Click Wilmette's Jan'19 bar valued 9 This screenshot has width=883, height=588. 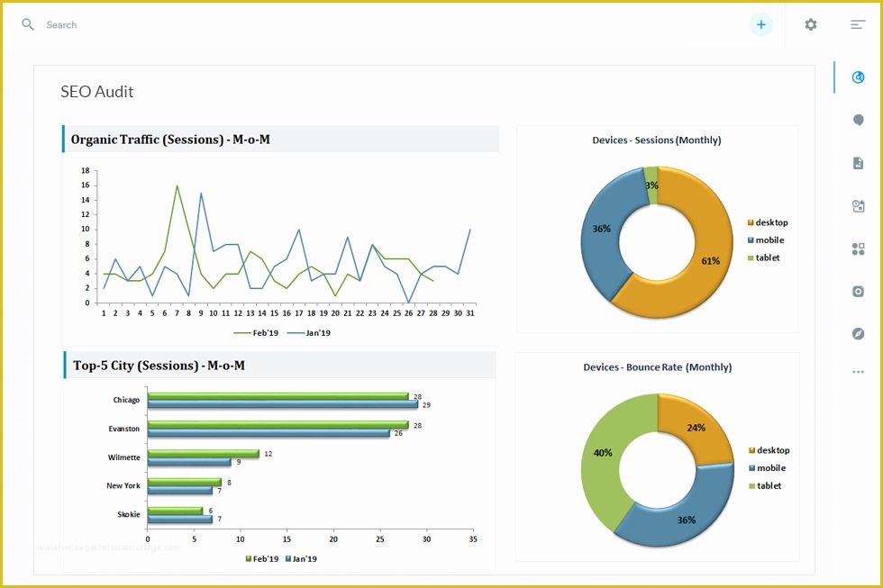[189, 462]
